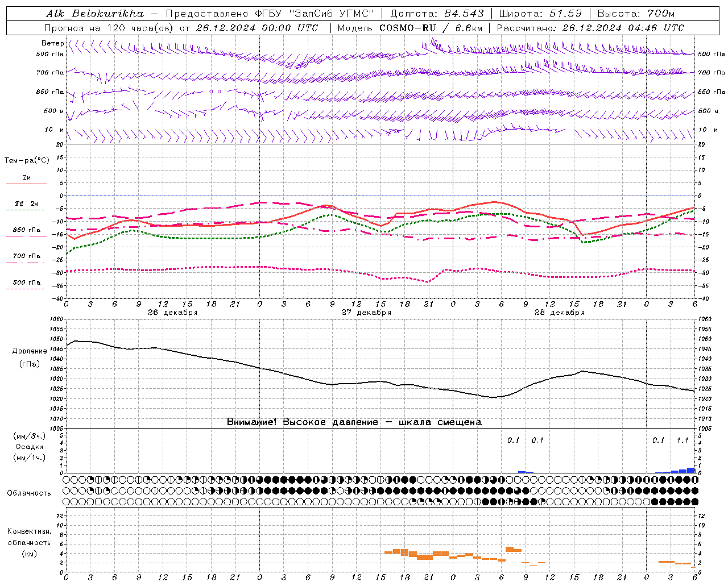Click the "850 гПа" temperature legend entry

(x=26, y=230)
